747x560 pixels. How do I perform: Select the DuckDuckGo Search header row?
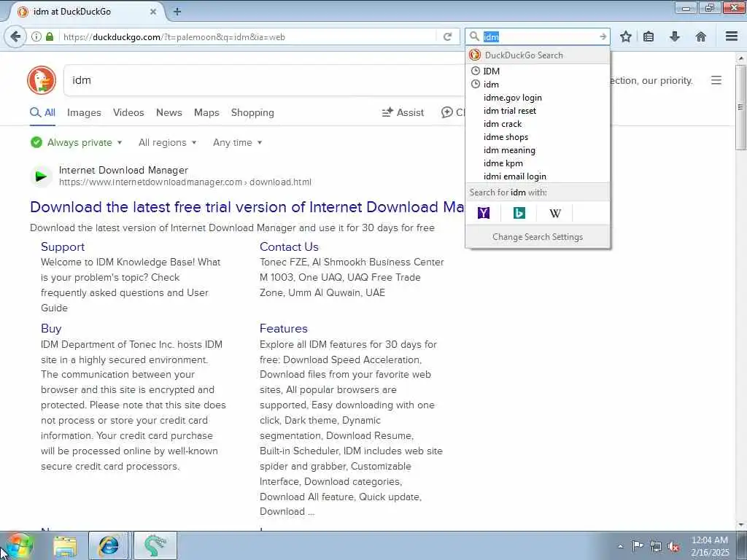538,55
